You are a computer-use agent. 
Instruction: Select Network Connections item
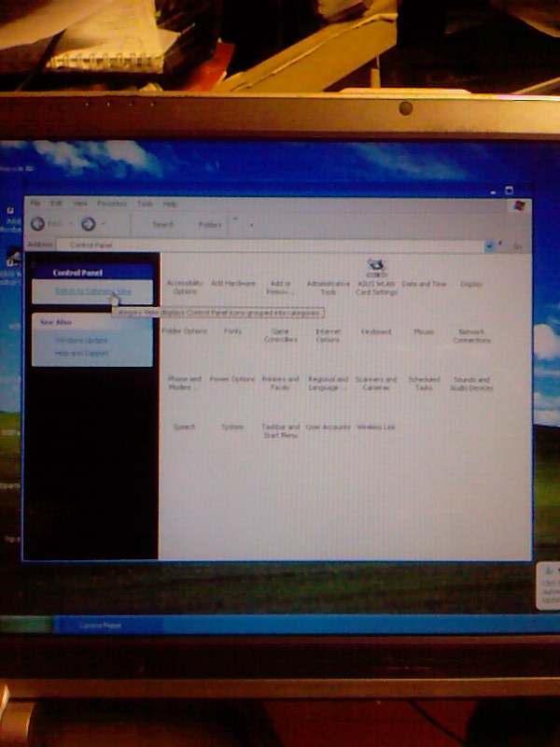point(471,335)
